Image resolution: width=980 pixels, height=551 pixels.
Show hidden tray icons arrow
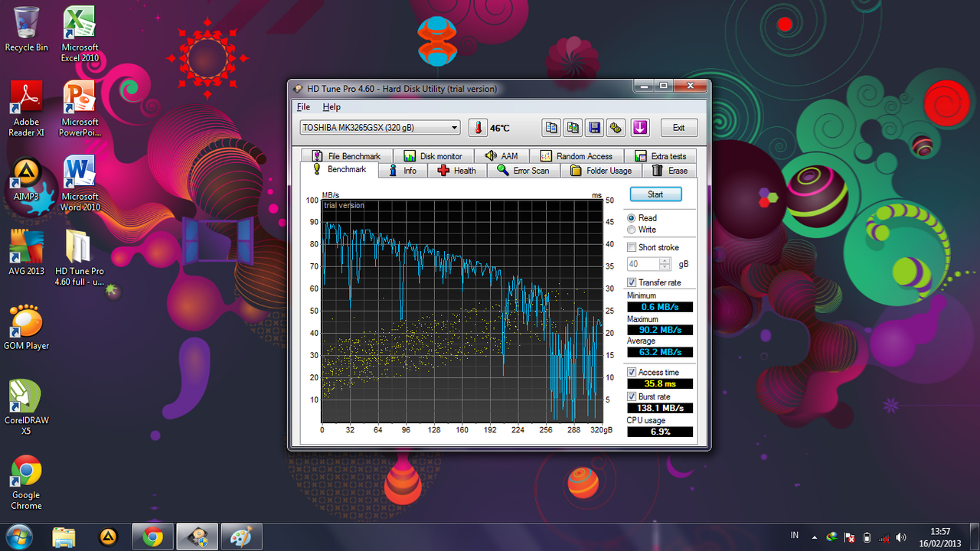(x=814, y=537)
